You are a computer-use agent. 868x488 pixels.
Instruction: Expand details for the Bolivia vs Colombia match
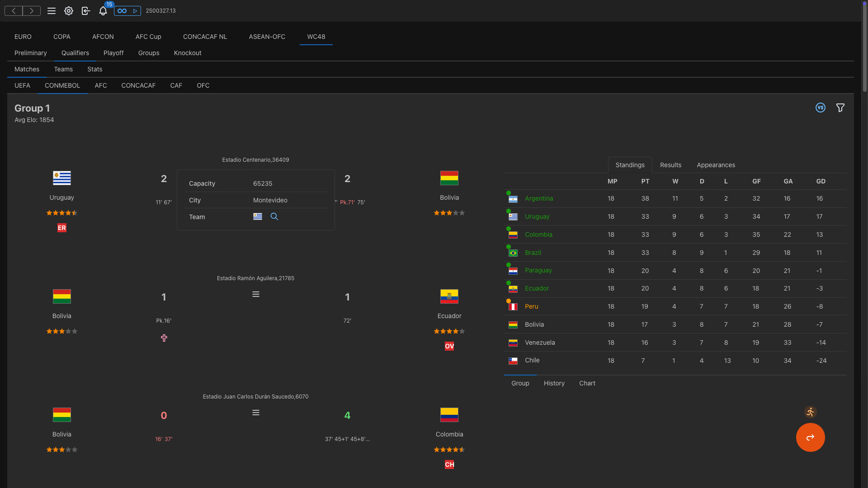click(255, 413)
